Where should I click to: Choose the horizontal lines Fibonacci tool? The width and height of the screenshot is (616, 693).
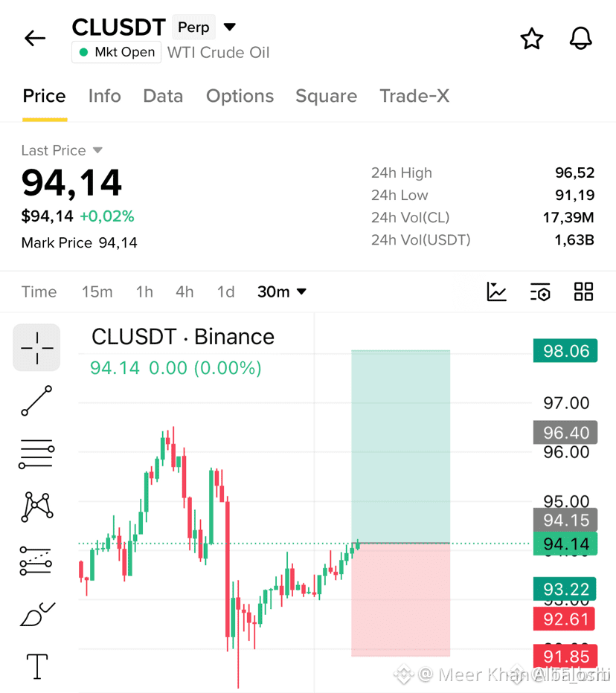point(36,454)
